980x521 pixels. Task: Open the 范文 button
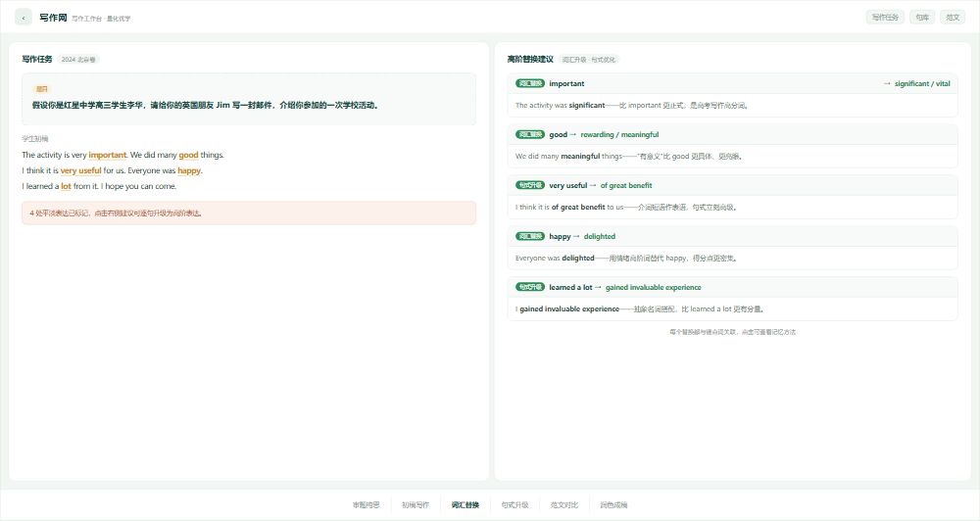point(953,18)
